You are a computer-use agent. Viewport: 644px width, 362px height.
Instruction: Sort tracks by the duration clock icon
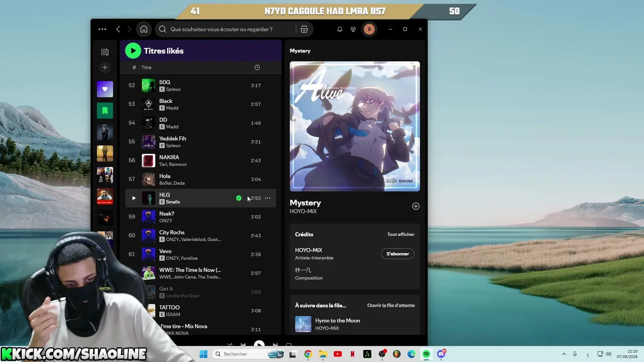pos(257,67)
